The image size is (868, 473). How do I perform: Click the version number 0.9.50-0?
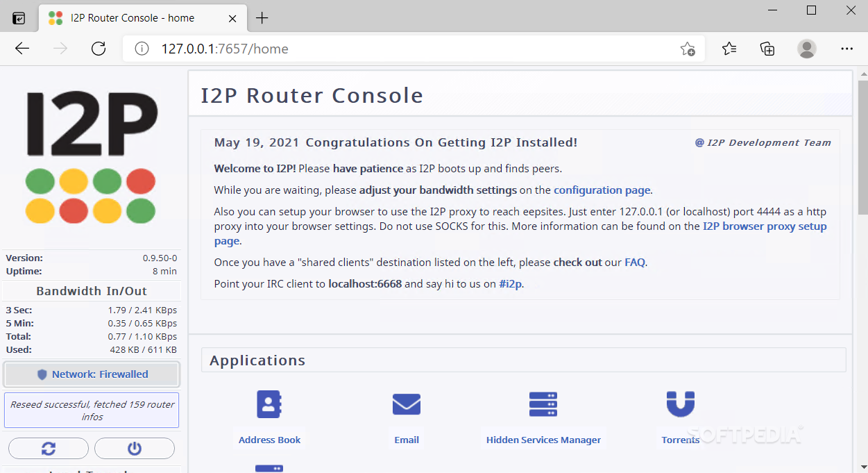[160, 258]
